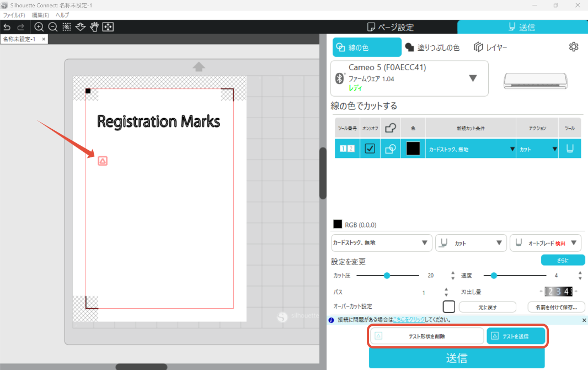Viewport: 588px width, 370px height.
Task: Click the Redo arrow icon
Action: 21,27
